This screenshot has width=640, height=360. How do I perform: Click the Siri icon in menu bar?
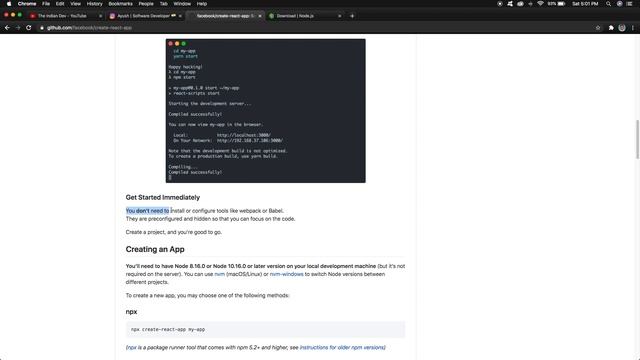tap(620, 4)
